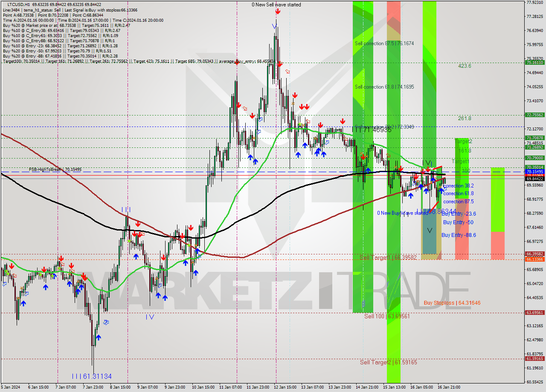Select the 'Buy Stoploss | 64.31646' label
Image resolution: width=546 pixels, height=392 pixels.
point(452,303)
